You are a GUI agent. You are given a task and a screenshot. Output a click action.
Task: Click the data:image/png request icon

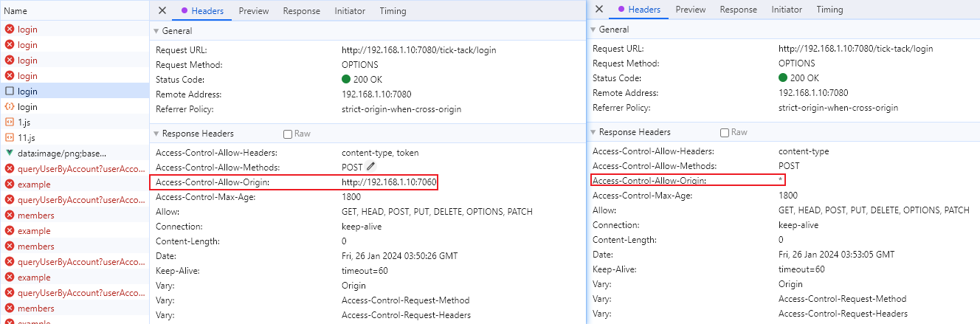coord(10,154)
